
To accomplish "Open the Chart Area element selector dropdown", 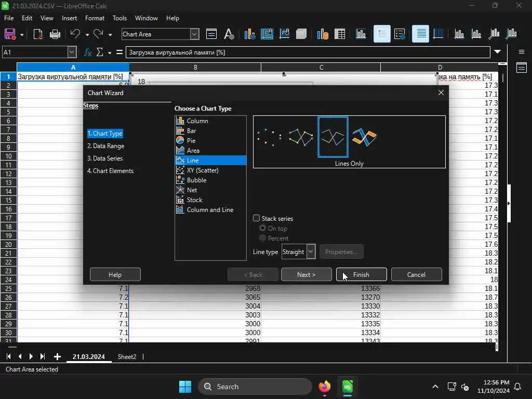I will tap(194, 34).
